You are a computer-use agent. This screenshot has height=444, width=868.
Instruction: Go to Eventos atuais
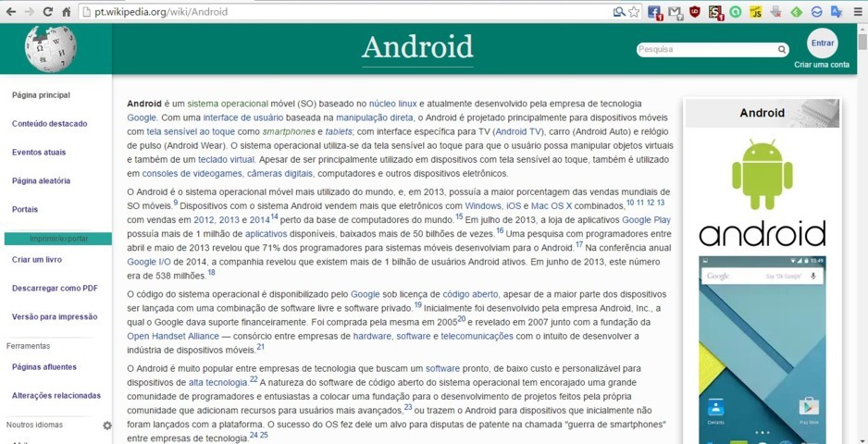click(x=38, y=153)
